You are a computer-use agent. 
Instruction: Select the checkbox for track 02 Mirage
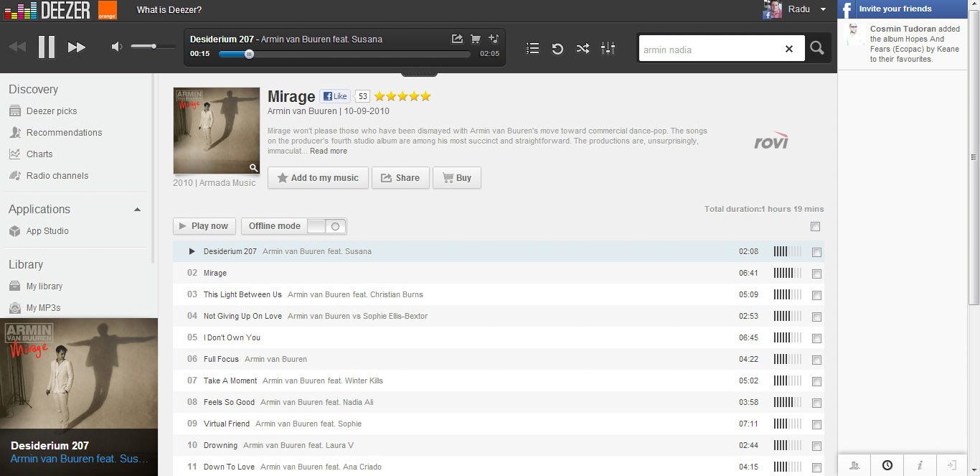pos(817,274)
